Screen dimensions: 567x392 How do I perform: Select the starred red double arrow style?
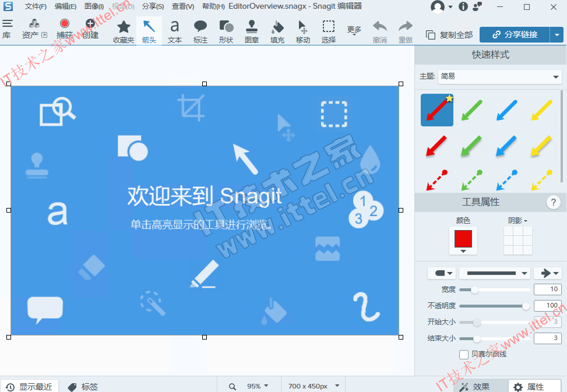pos(437,110)
